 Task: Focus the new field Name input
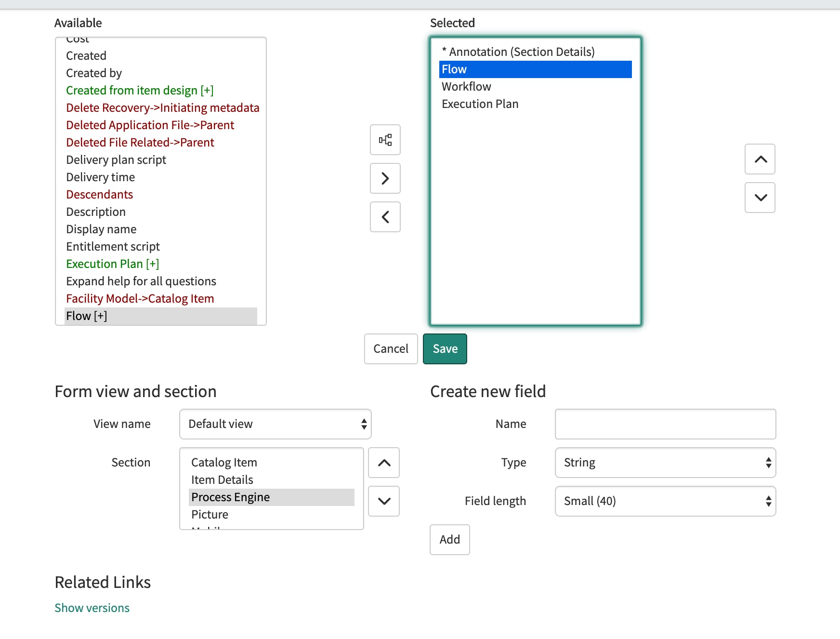665,424
